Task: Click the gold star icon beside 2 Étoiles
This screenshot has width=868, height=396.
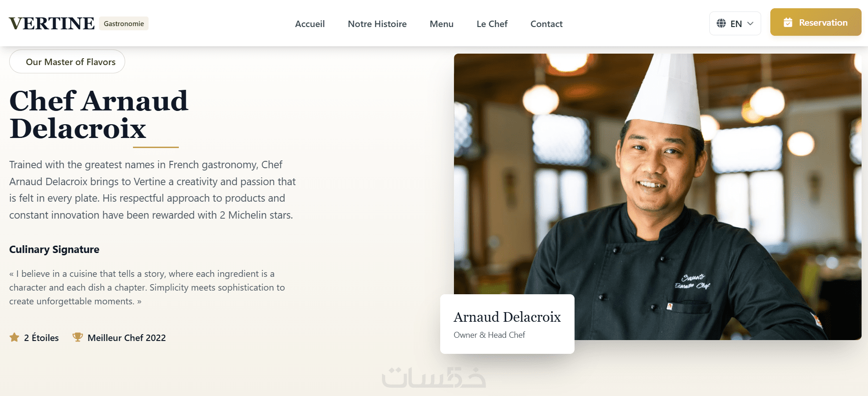Action: tap(14, 337)
